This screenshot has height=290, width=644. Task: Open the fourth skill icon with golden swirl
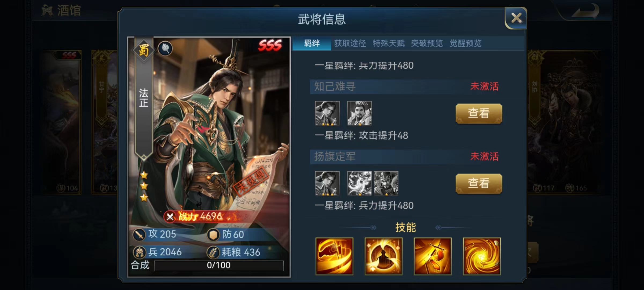pos(482,256)
